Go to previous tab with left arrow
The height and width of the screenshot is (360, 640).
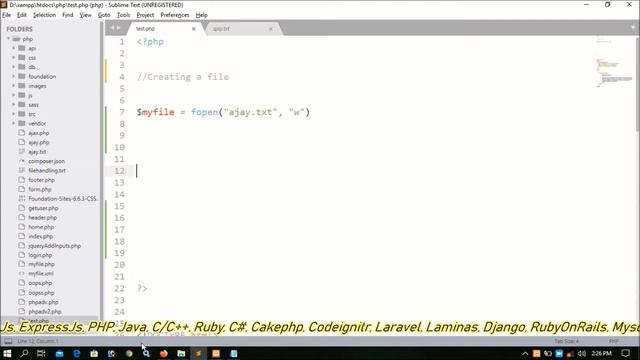pyautogui.click(x=112, y=28)
